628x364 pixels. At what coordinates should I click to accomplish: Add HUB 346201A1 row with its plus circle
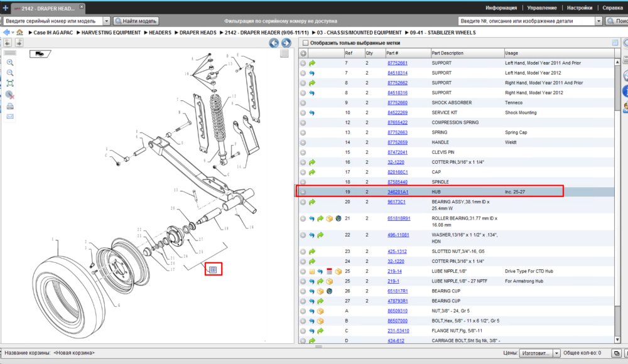(x=303, y=192)
